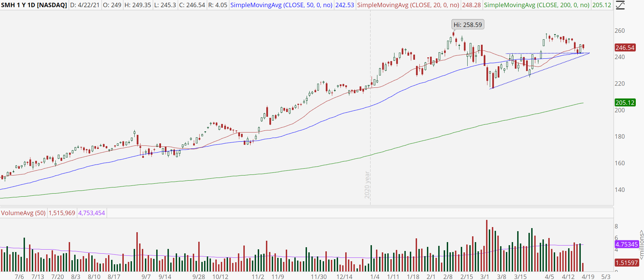This screenshot has height=280, width=644.
Task: Click the 8/17 date on the time axis
Action: (x=114, y=277)
